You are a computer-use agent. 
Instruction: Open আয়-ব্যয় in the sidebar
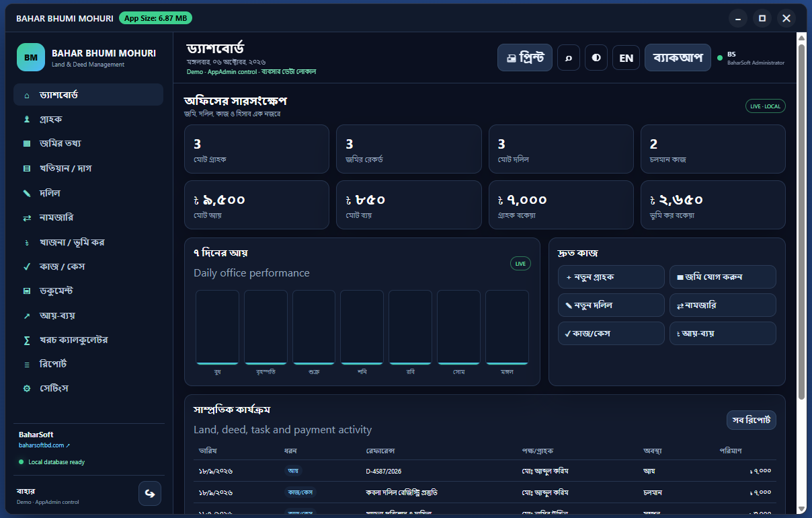(88, 316)
